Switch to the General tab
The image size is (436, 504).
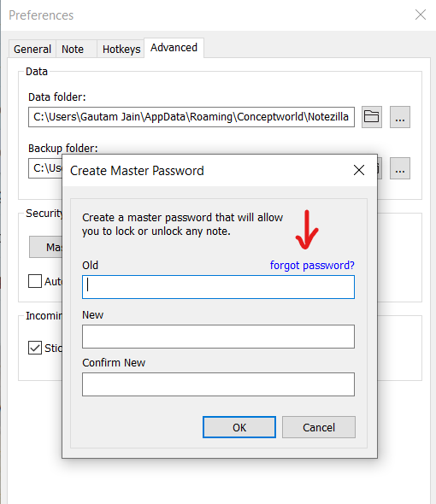point(32,50)
